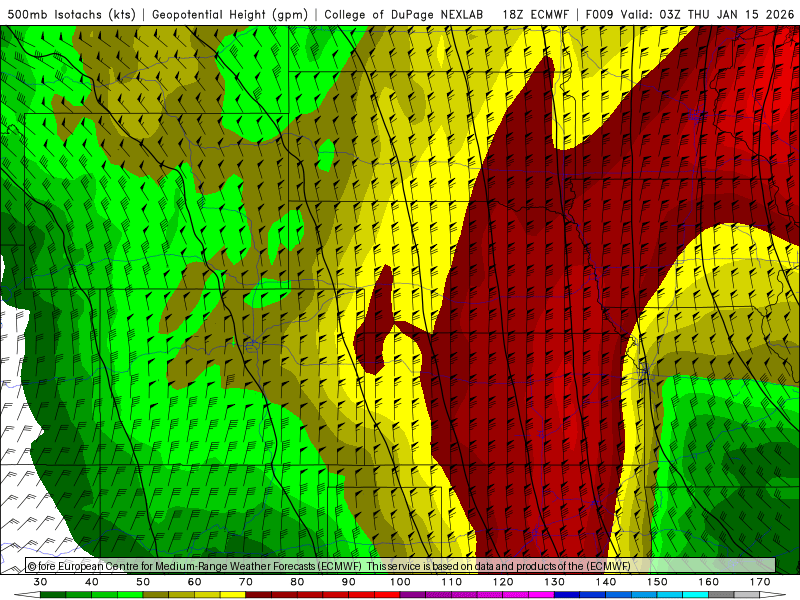This screenshot has height=600, width=800.
Task: Click the '110' color bar label
Action: 452,582
